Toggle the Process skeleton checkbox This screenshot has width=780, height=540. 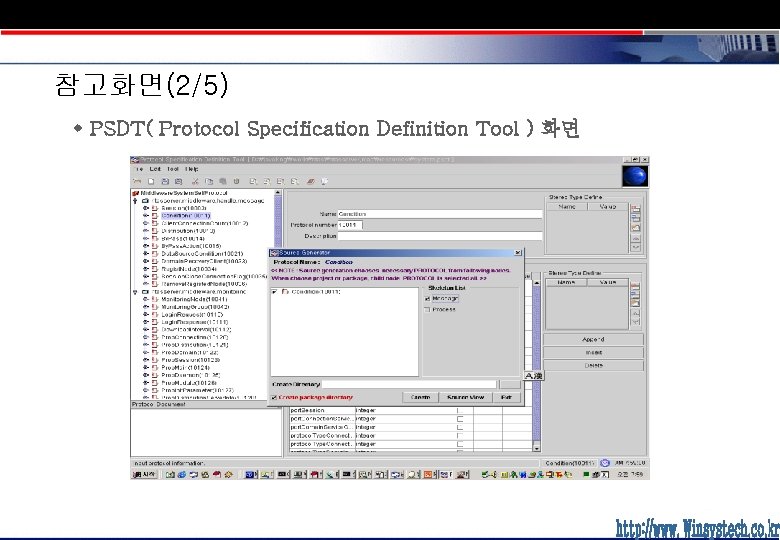427,310
